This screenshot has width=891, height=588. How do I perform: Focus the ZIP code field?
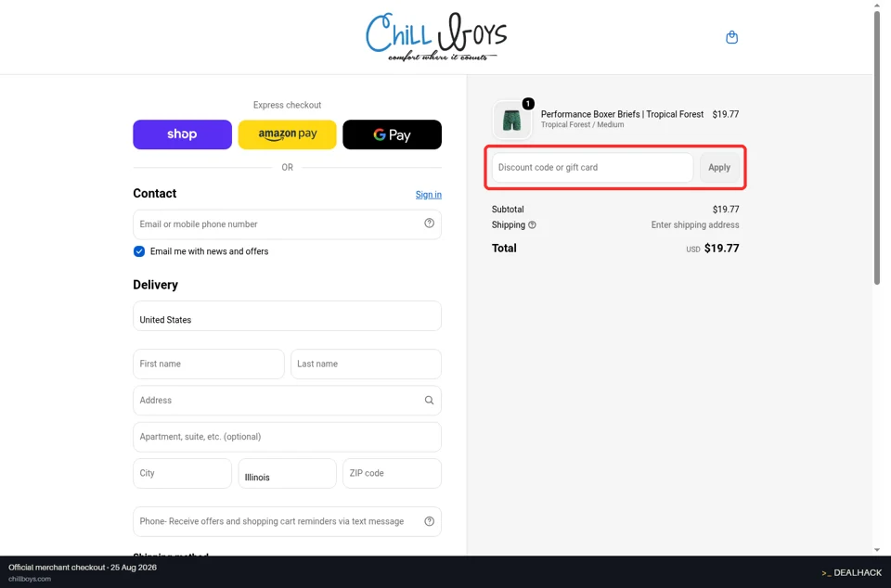coord(392,473)
